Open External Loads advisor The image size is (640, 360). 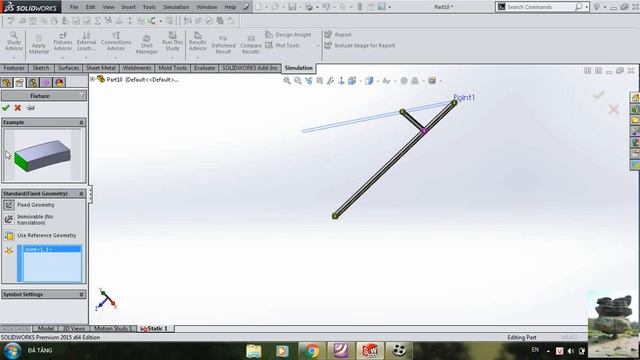click(86, 42)
